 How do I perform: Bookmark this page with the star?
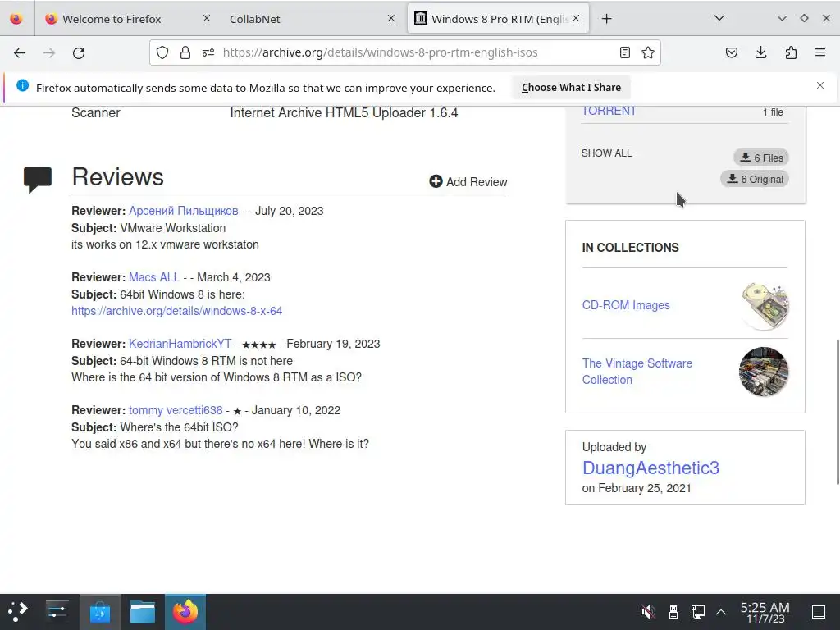coord(648,52)
